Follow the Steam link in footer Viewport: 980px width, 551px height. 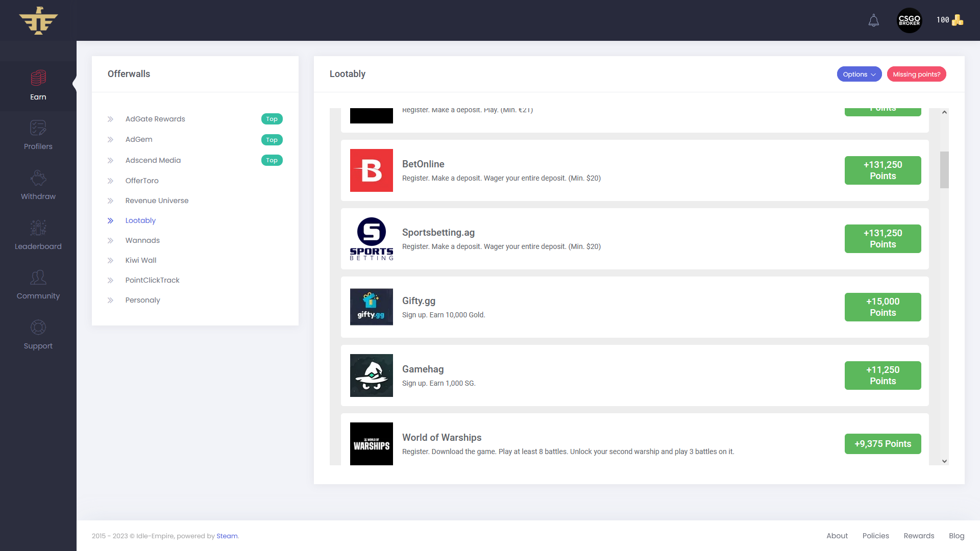pyautogui.click(x=227, y=536)
